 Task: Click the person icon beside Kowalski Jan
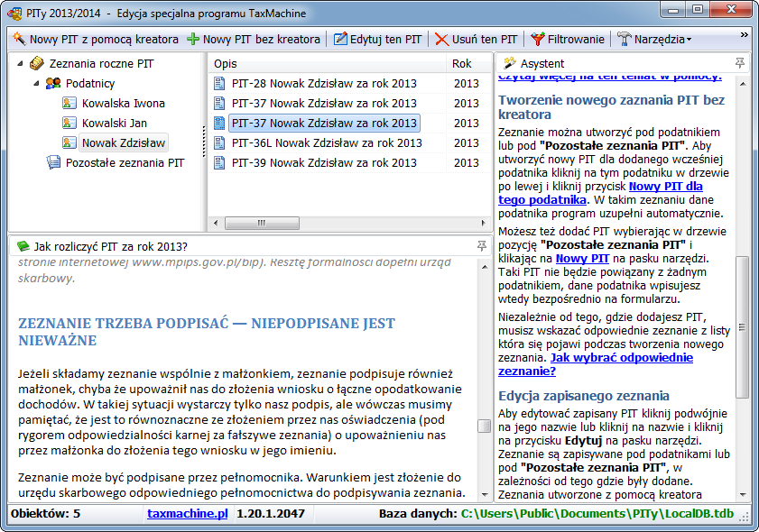pos(69,123)
